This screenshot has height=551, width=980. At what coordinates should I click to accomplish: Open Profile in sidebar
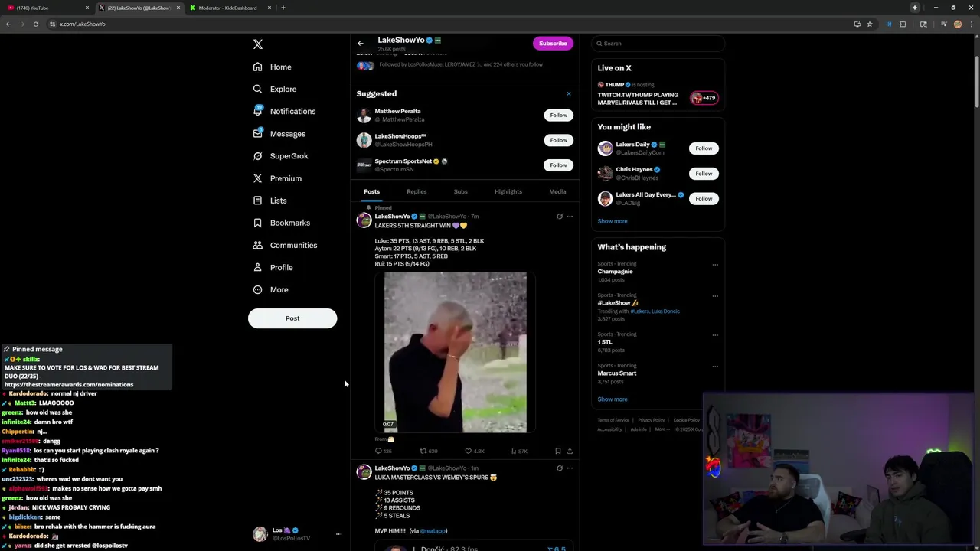pyautogui.click(x=273, y=267)
